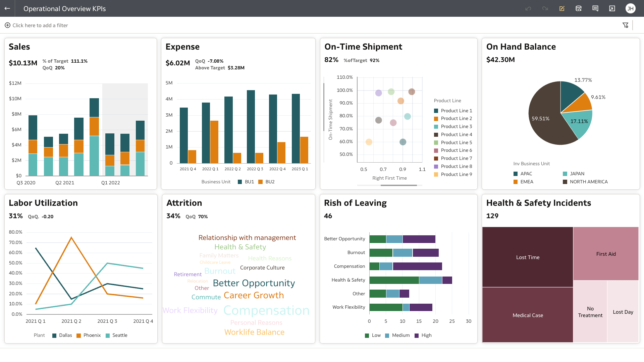Image resolution: width=644 pixels, height=362 pixels.
Task: Toggle BU2 series in the Expense legend
Action: coord(269,182)
